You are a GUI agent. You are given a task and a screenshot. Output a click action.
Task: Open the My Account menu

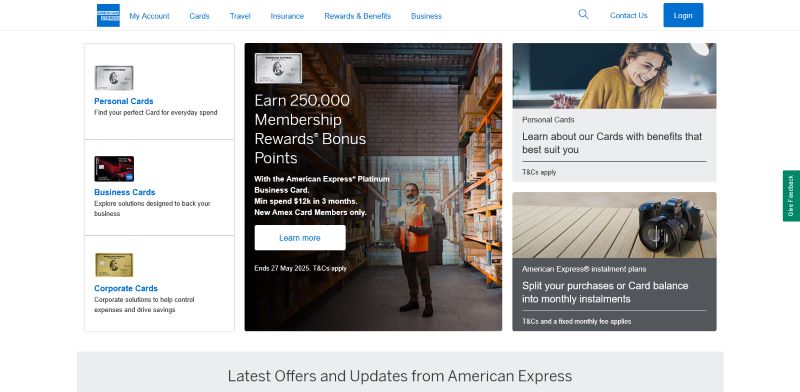[149, 16]
